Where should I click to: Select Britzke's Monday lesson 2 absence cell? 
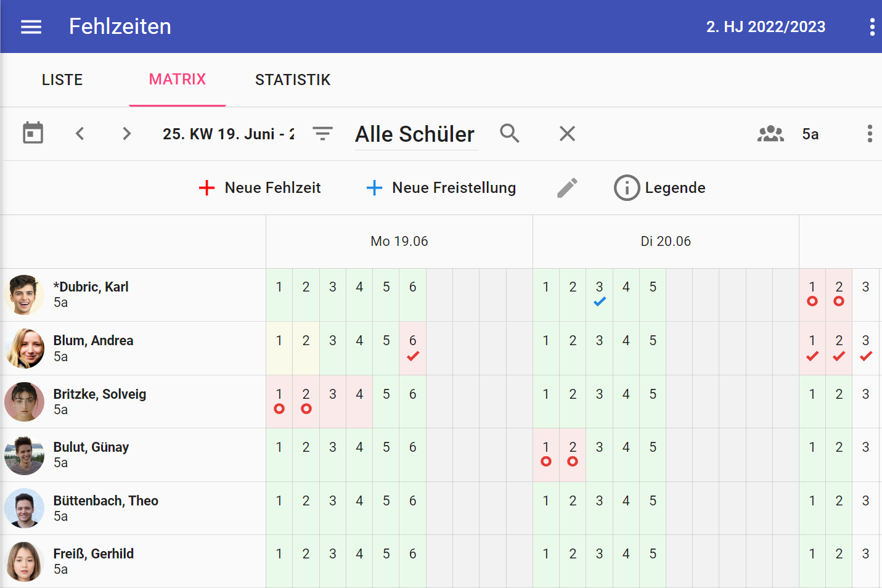tap(306, 401)
